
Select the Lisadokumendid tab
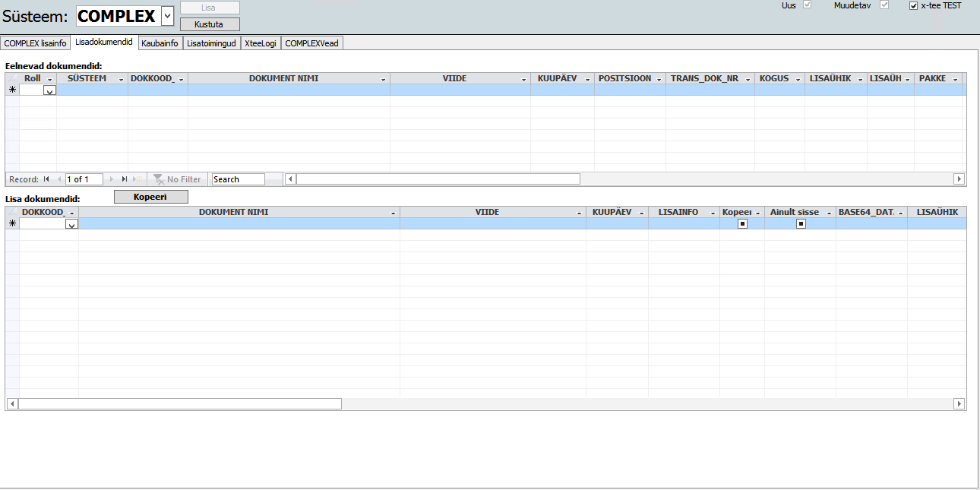pyautogui.click(x=104, y=43)
